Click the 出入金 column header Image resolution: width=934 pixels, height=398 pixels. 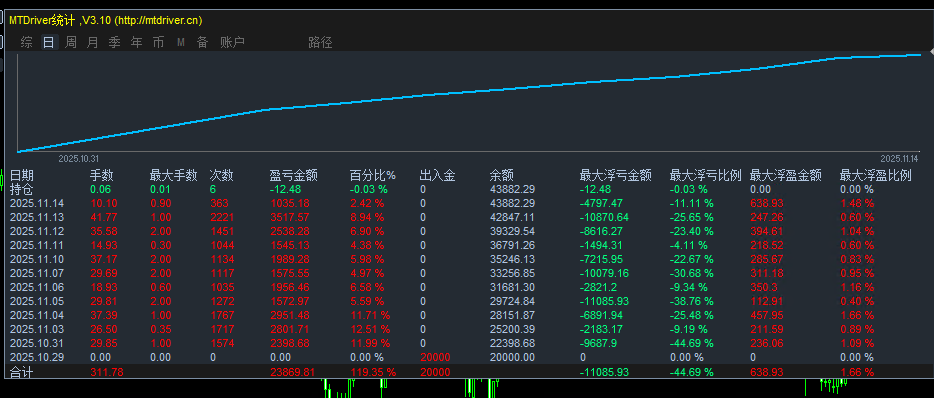437,176
